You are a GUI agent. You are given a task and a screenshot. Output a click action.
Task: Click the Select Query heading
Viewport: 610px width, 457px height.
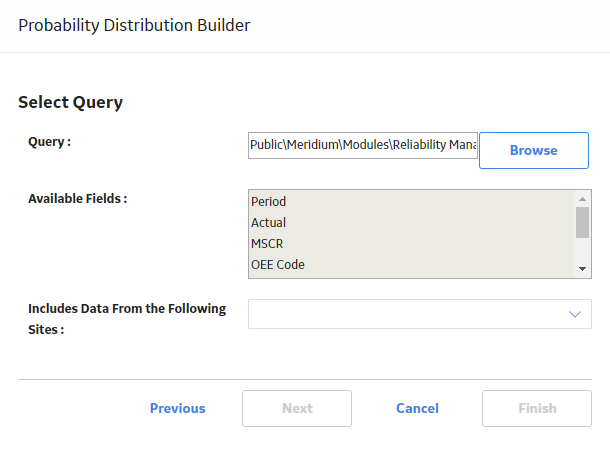click(x=70, y=102)
